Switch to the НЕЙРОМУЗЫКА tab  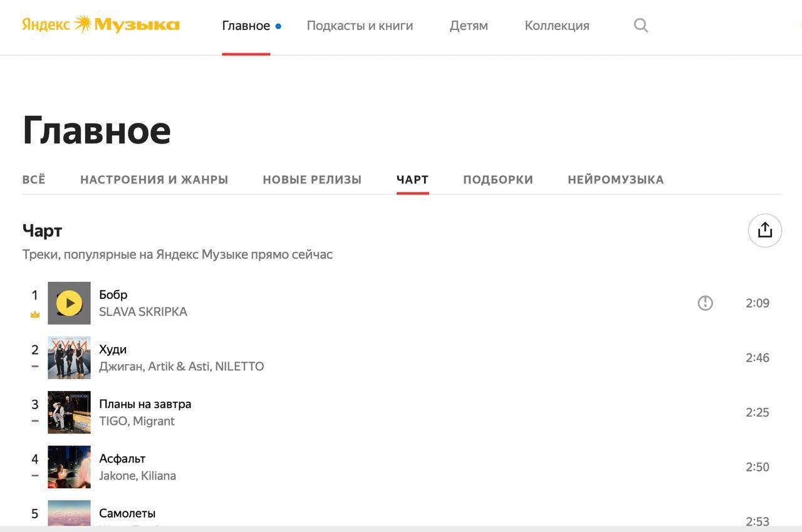(616, 179)
